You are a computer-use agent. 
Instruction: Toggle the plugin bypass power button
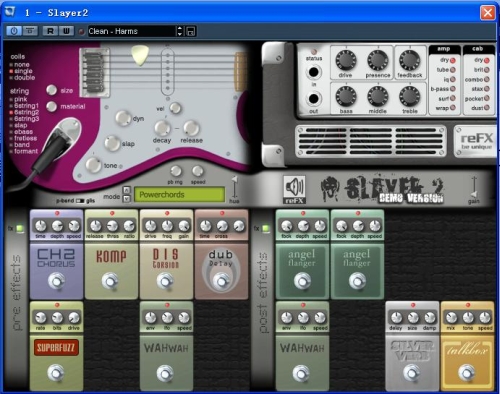click(14, 31)
